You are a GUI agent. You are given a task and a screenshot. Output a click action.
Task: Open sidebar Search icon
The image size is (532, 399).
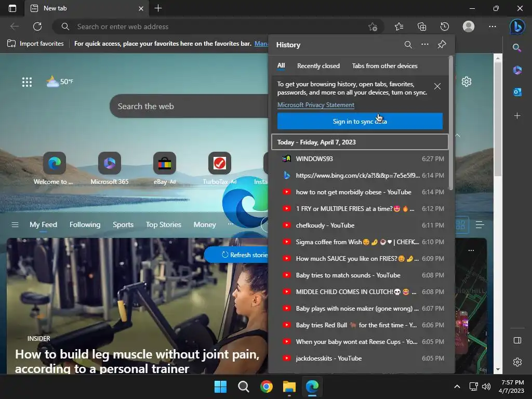click(517, 48)
